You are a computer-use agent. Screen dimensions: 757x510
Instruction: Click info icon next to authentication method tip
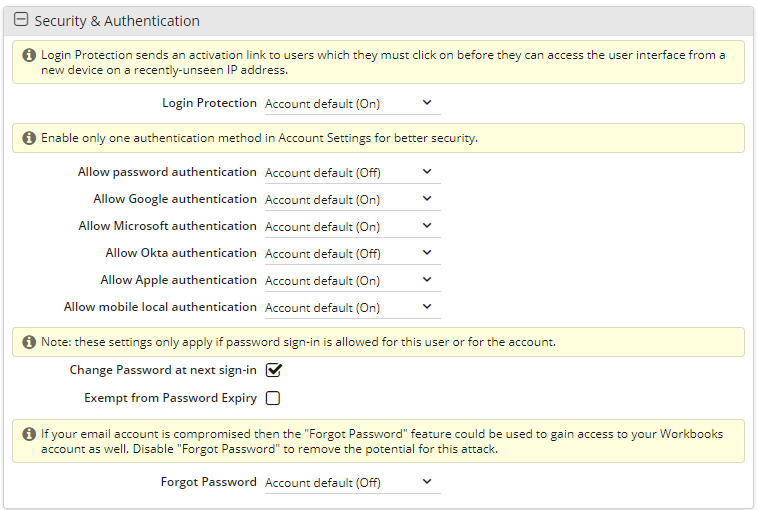point(29,138)
